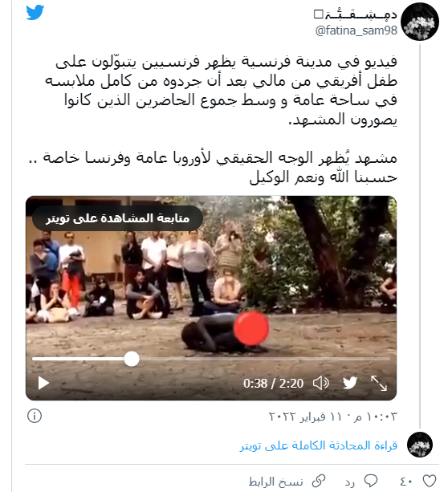Click 'متابعة المشاهدة على تويتر' overlay button
The height and width of the screenshot is (492, 448).
tap(118, 218)
